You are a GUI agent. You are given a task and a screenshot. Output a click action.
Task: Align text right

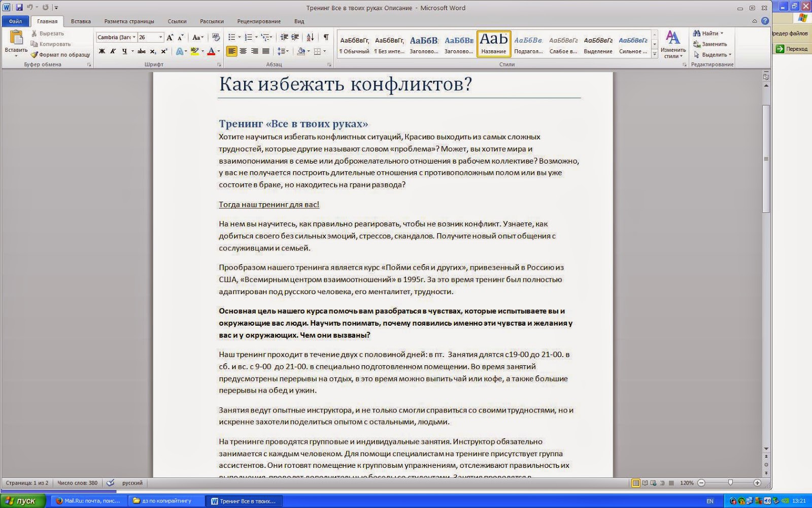[254, 51]
